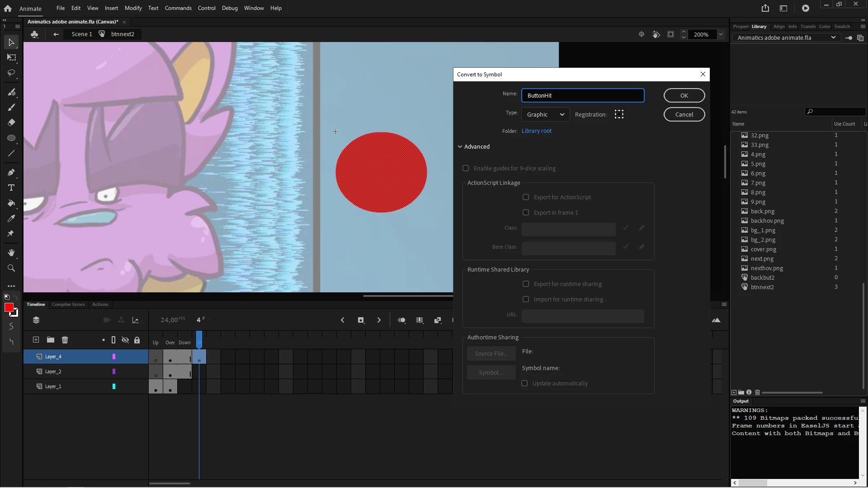868x488 pixels.
Task: Add a new layer in timeline
Action: pos(36,340)
